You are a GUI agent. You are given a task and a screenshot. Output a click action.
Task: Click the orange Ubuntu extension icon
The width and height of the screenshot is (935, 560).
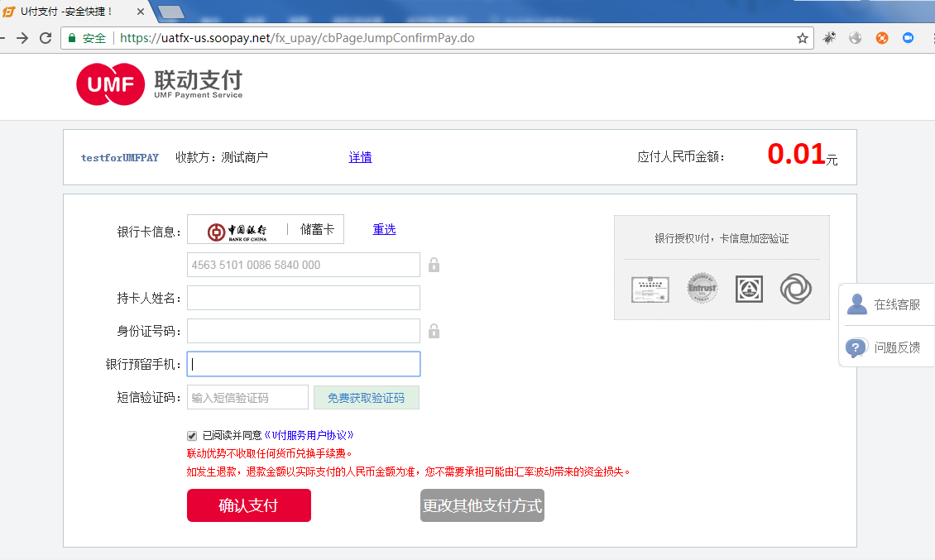[880, 37]
